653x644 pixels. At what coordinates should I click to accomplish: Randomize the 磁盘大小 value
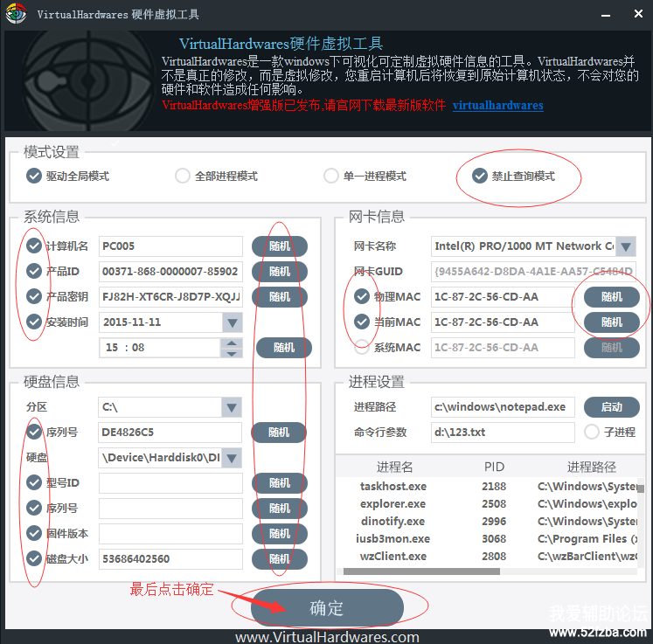pos(280,558)
